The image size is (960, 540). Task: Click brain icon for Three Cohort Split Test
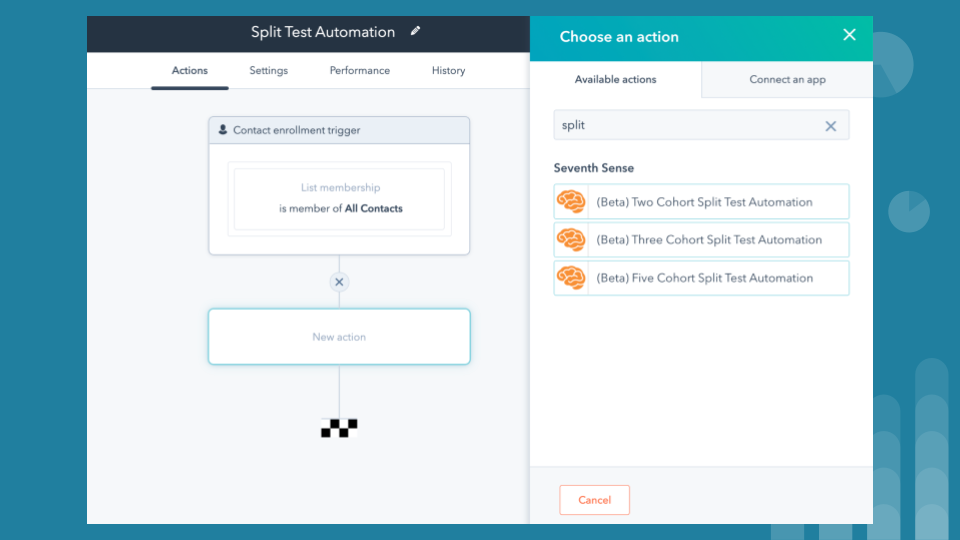tap(571, 240)
